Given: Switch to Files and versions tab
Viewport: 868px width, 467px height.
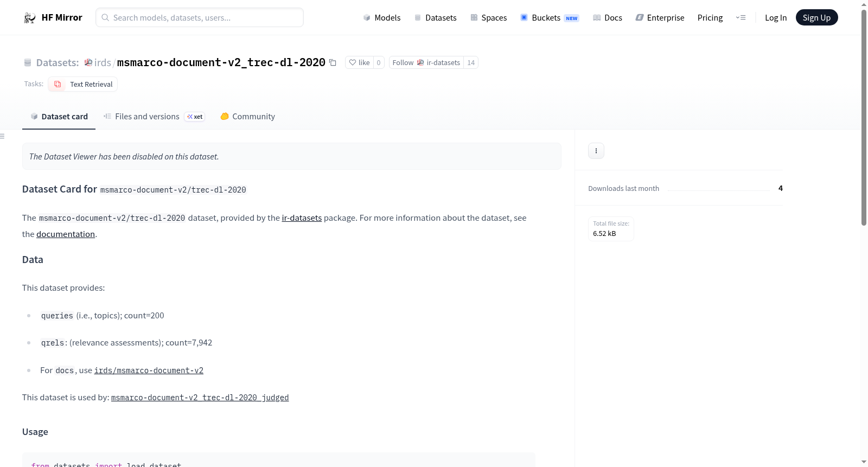Looking at the screenshot, I should 154,117.
